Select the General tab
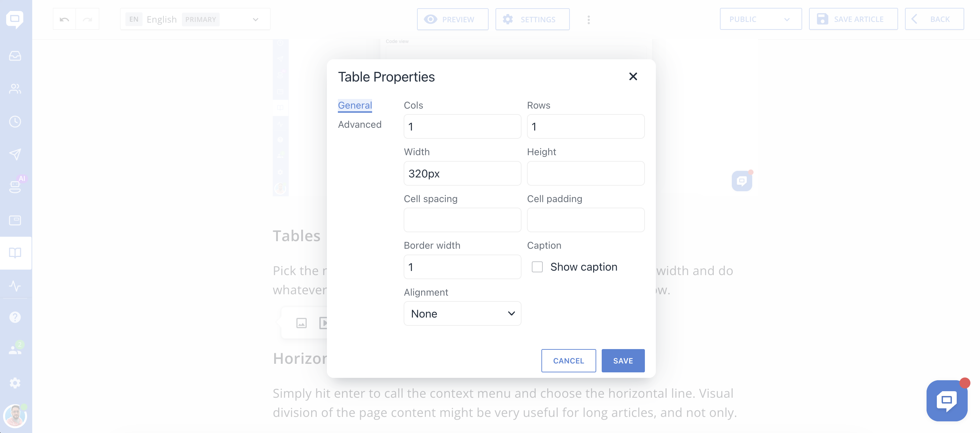The image size is (980, 433). [x=355, y=106]
